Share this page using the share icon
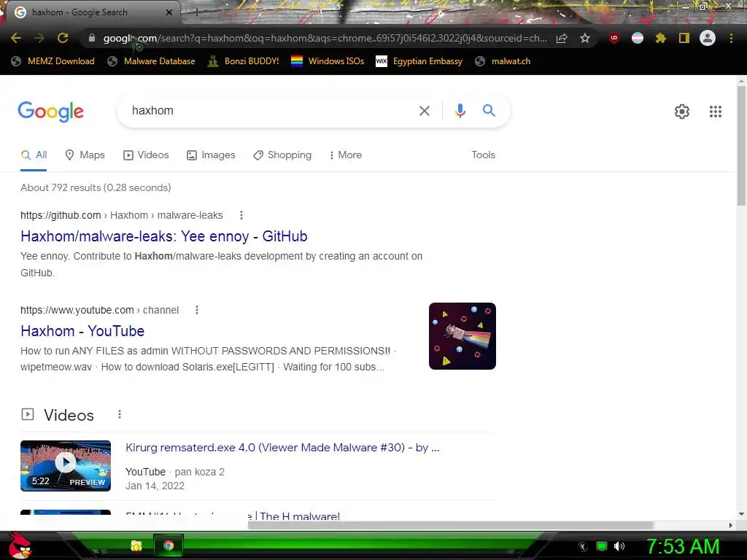The height and width of the screenshot is (560, 747). pos(562,38)
